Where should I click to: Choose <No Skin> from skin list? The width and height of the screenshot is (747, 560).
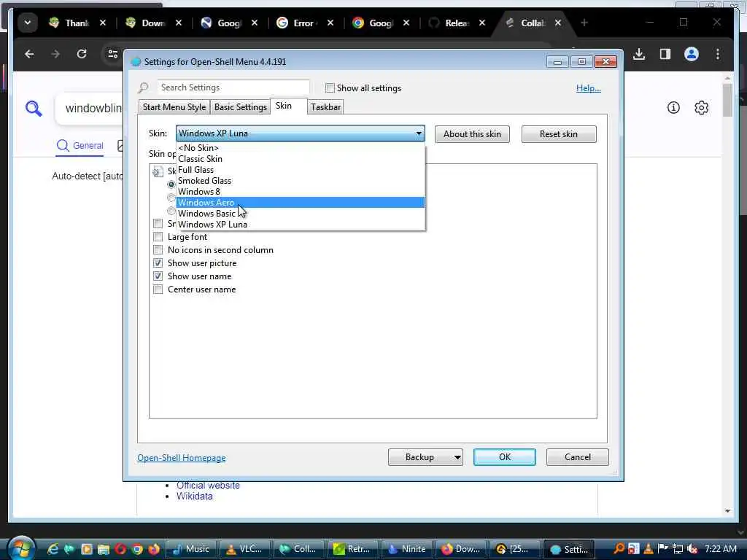click(x=300, y=147)
